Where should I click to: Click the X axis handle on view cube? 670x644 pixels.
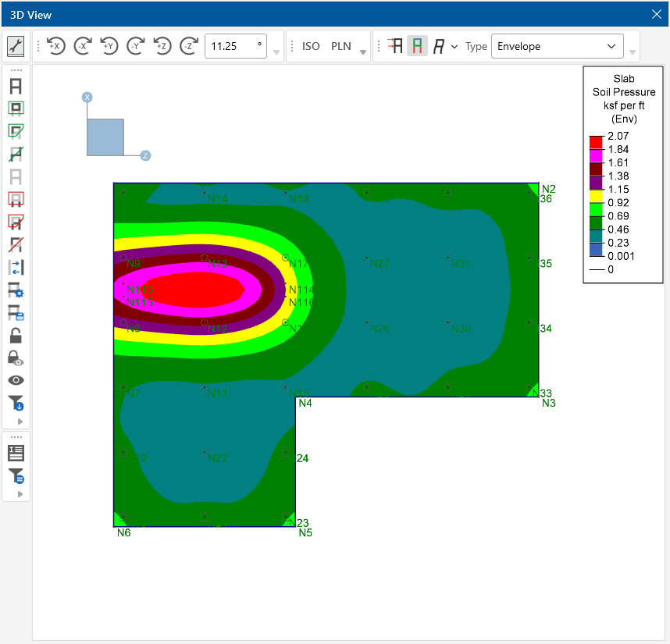coord(87,97)
